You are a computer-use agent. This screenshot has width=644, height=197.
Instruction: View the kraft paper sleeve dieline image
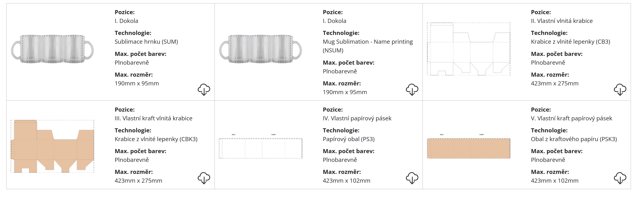click(x=468, y=148)
